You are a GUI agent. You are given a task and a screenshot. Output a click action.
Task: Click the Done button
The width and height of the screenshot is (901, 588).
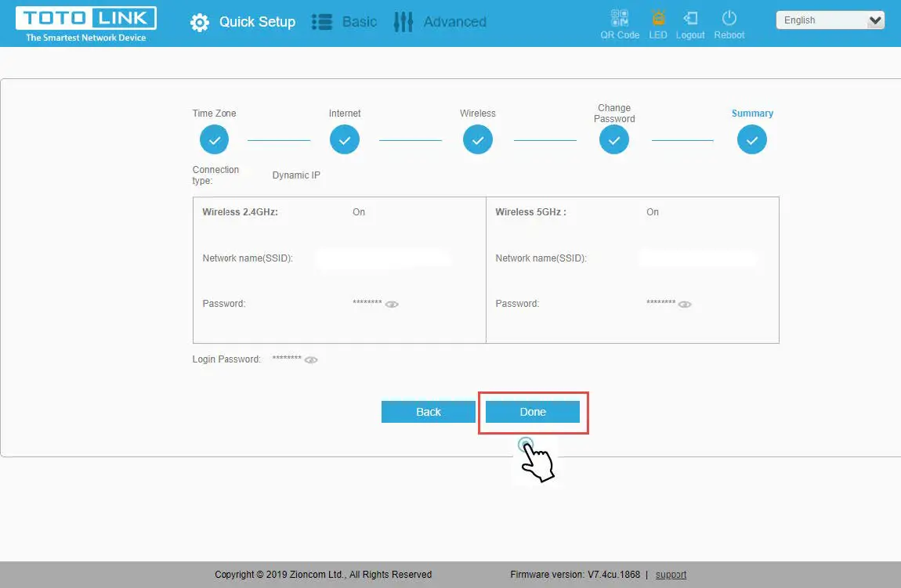533,412
